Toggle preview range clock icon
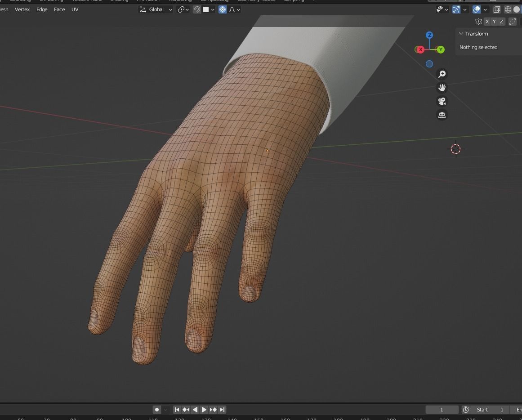The image size is (522, 420). tap(466, 409)
